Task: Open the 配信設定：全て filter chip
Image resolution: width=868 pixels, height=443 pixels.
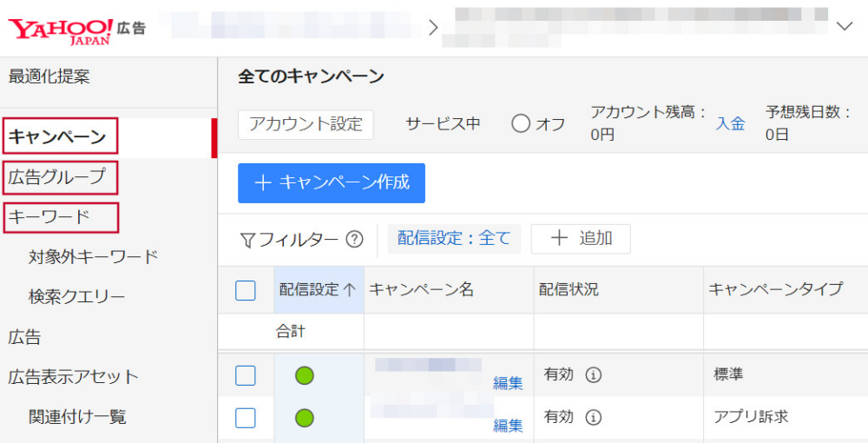Action: pos(454,239)
